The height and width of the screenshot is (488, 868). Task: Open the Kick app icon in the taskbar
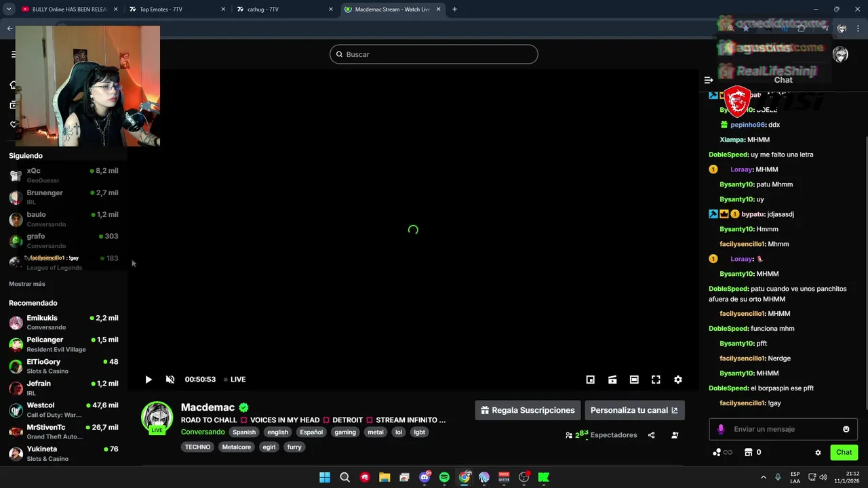point(544,477)
